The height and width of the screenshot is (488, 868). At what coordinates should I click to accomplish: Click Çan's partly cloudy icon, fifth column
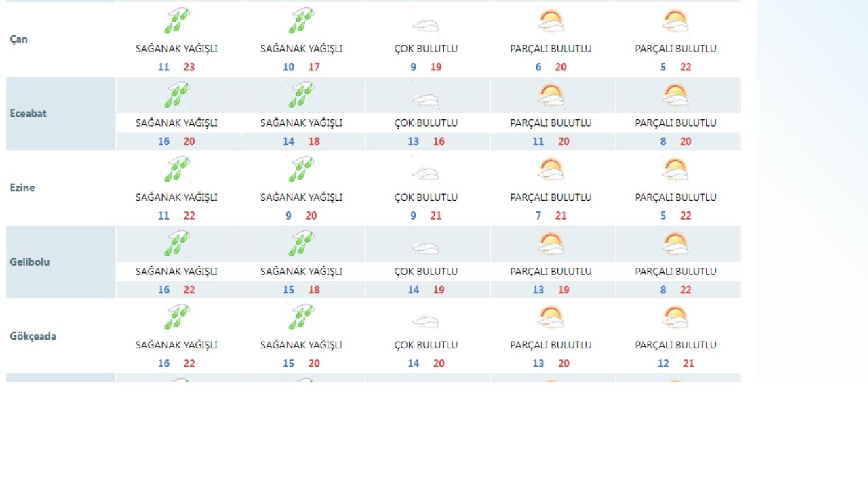675,21
